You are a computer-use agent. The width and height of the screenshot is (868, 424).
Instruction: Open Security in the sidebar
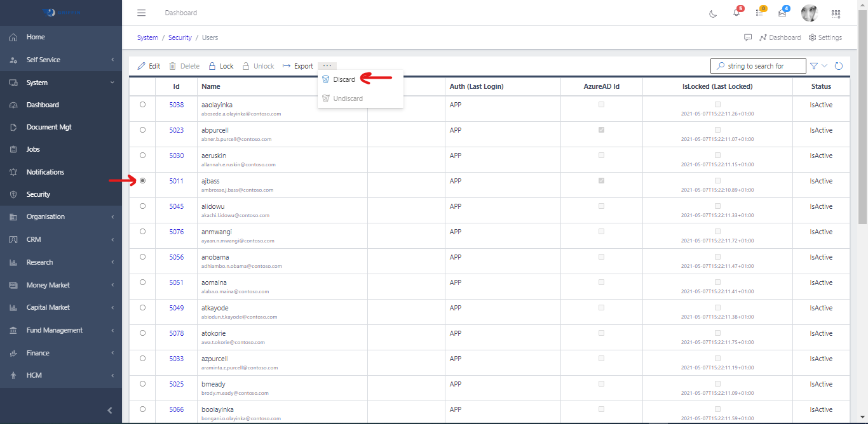point(38,194)
